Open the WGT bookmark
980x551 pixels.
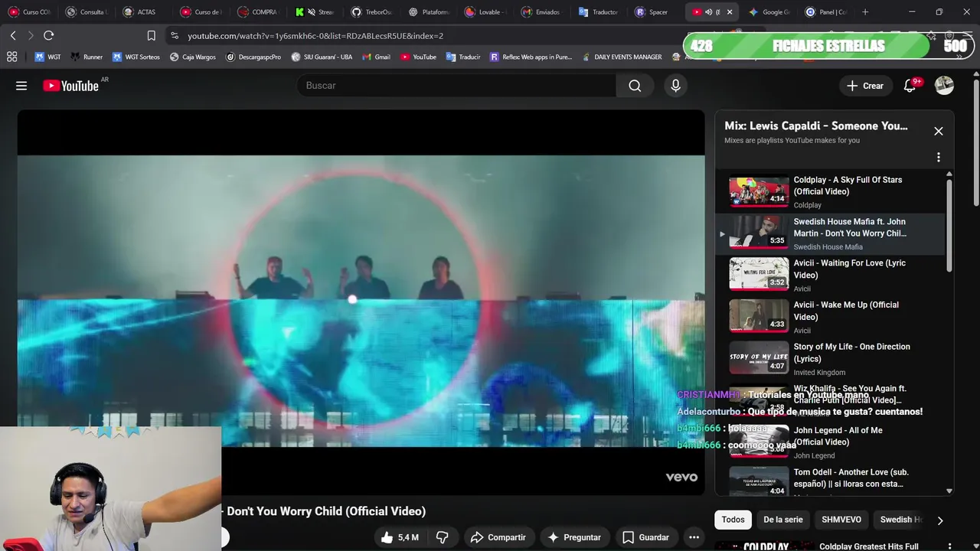(47, 57)
